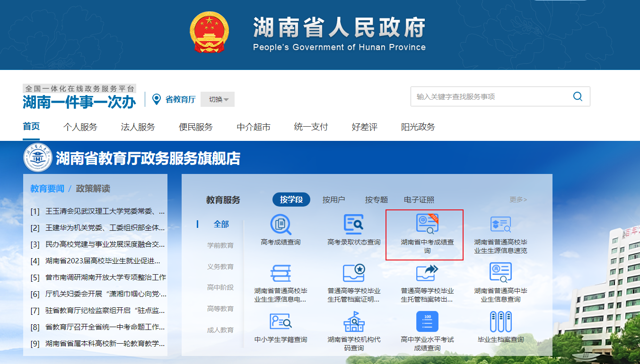Switch to the 教育要闻 tab
The image size is (640, 364).
[x=47, y=189]
